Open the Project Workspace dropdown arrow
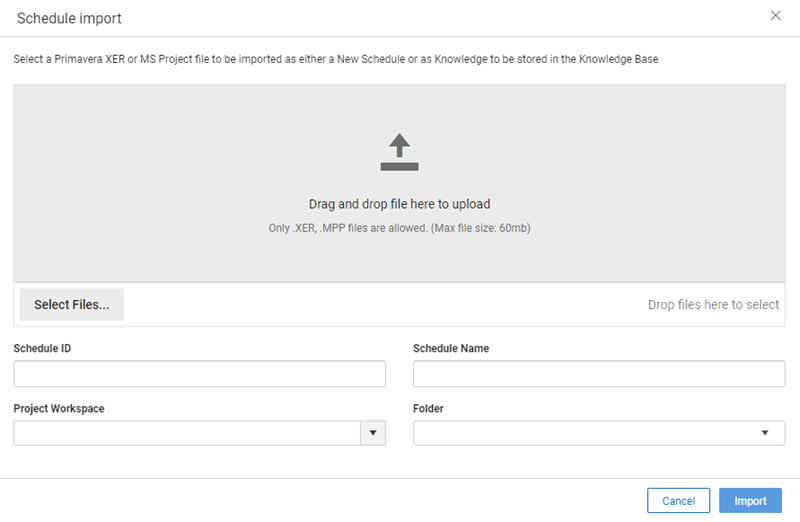 point(373,433)
